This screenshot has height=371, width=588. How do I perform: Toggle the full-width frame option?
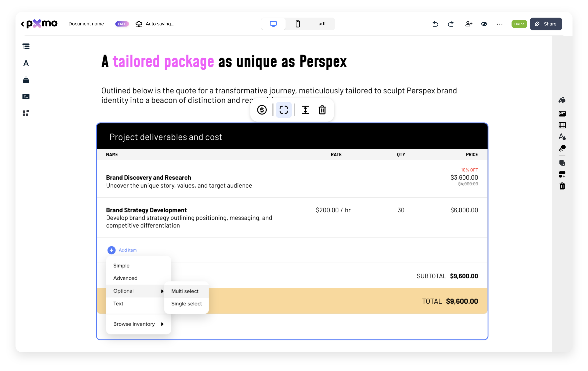(x=284, y=110)
